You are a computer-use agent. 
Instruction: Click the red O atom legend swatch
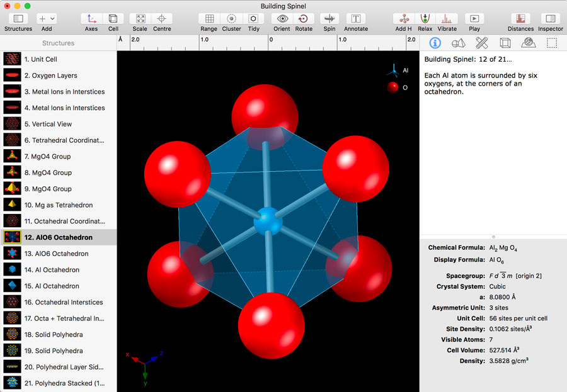coord(392,87)
